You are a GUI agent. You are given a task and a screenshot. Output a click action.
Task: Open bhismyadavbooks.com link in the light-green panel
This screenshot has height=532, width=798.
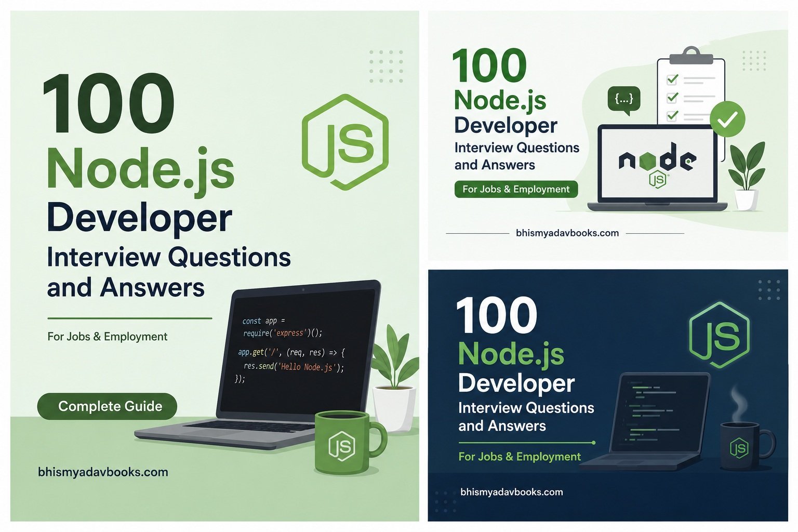(x=103, y=472)
